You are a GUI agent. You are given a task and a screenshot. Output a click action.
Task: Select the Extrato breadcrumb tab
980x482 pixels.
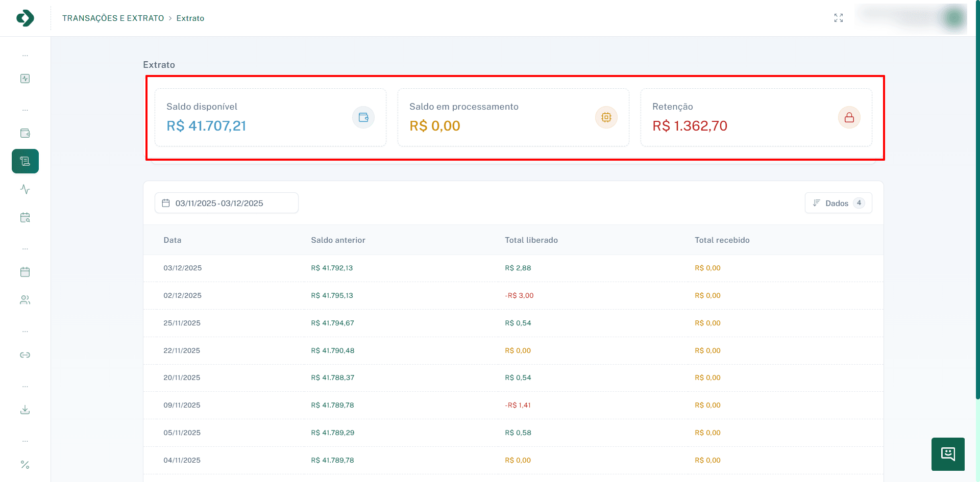tap(190, 18)
